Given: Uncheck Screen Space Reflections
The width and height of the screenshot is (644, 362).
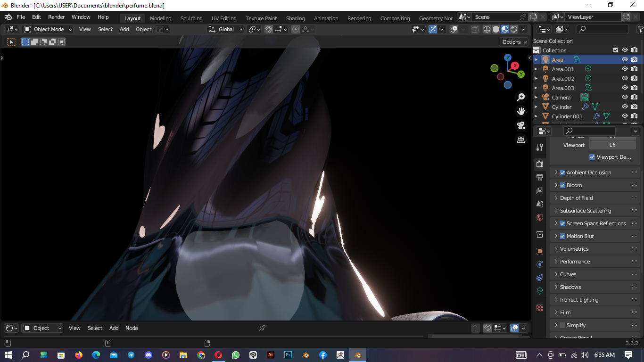Looking at the screenshot, I should pos(562,223).
